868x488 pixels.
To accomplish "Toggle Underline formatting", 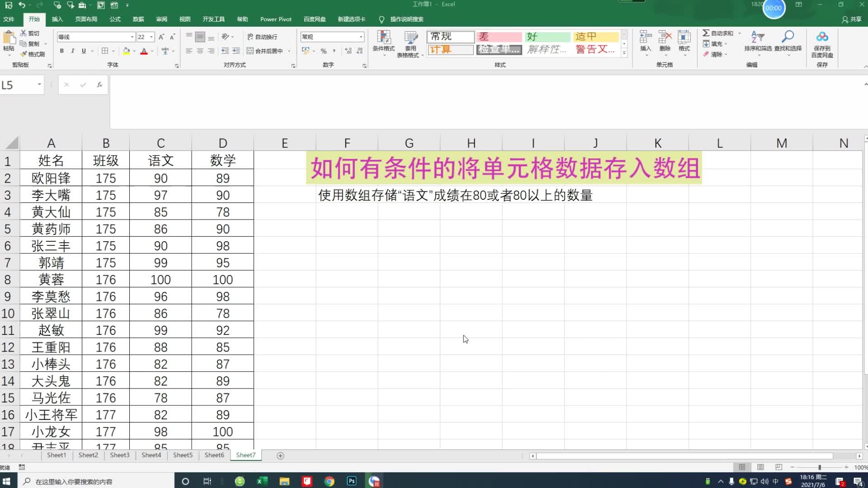I will pyautogui.click(x=84, y=51).
